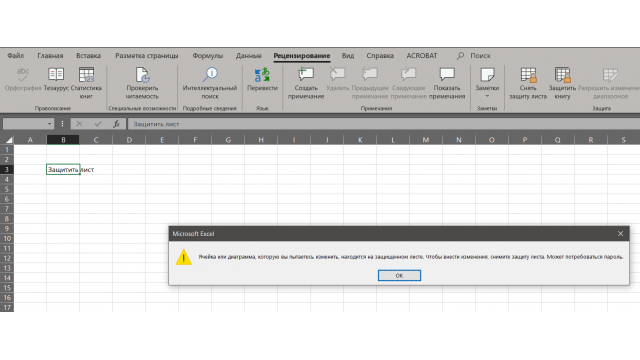Switch to the Формулы tab
The image size is (640, 360).
click(x=207, y=56)
